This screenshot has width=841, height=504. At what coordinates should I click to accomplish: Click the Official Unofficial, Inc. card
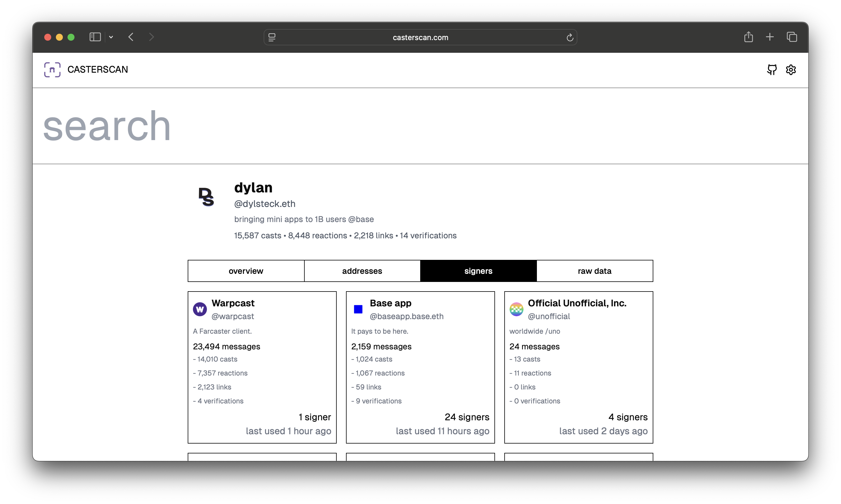[578, 367]
